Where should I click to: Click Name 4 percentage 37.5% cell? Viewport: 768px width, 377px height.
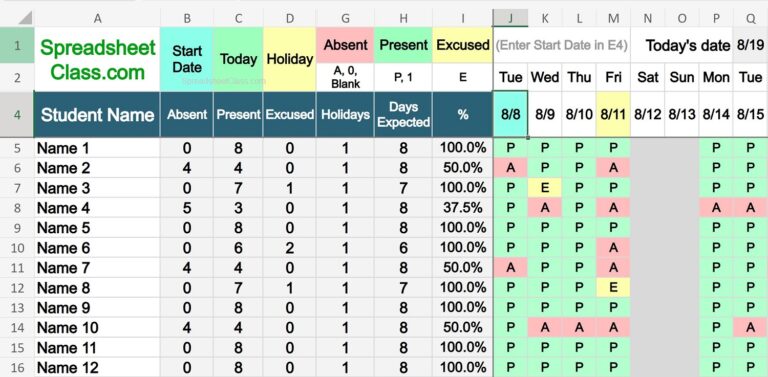click(463, 208)
